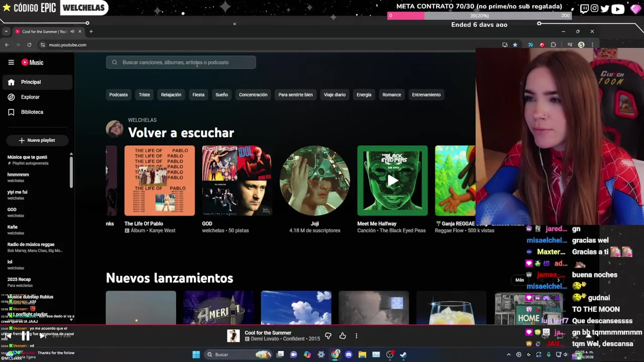644x362 pixels.
Task: Like Cool for the Summer with thumbs up
Action: tap(343, 336)
